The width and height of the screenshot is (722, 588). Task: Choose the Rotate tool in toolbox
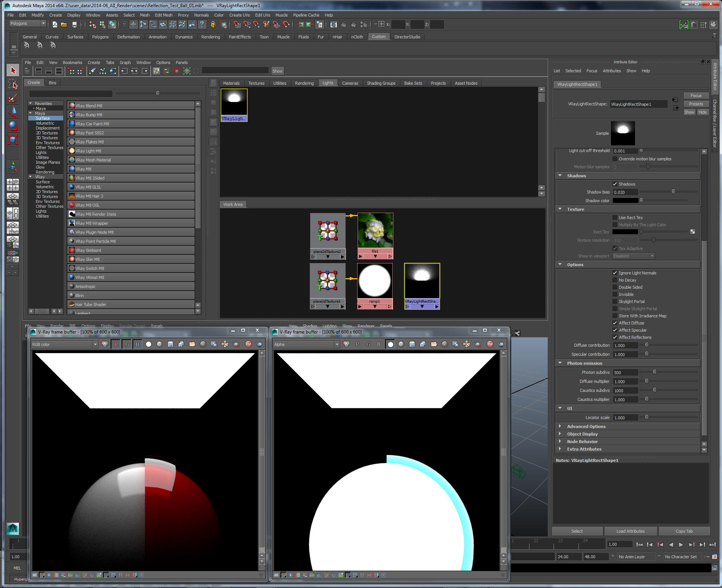point(13,126)
